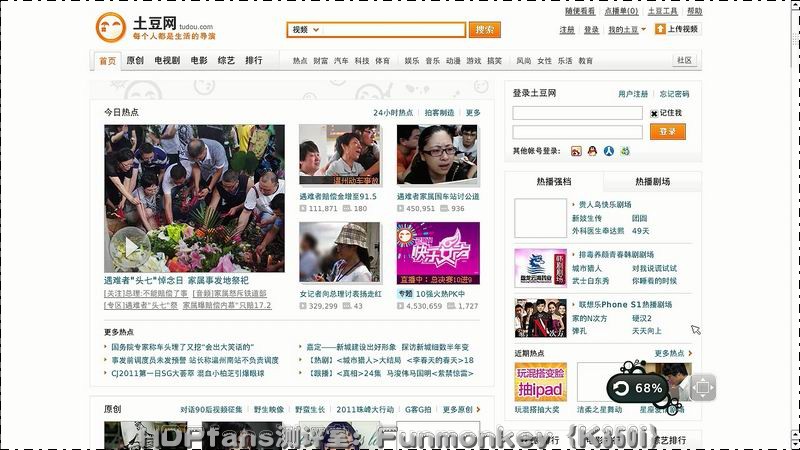Click the 忘记密码 forgot password link
This screenshot has width=800, height=450.
tap(674, 94)
